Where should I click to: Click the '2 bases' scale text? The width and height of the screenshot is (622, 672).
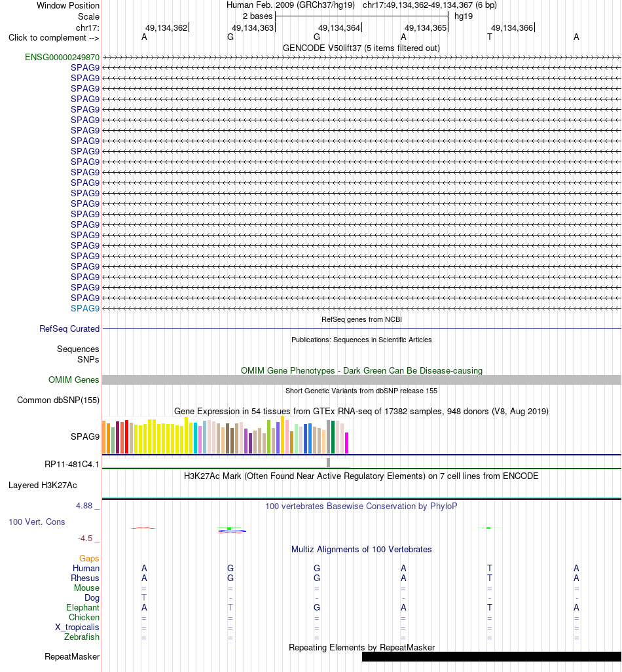click(x=257, y=16)
